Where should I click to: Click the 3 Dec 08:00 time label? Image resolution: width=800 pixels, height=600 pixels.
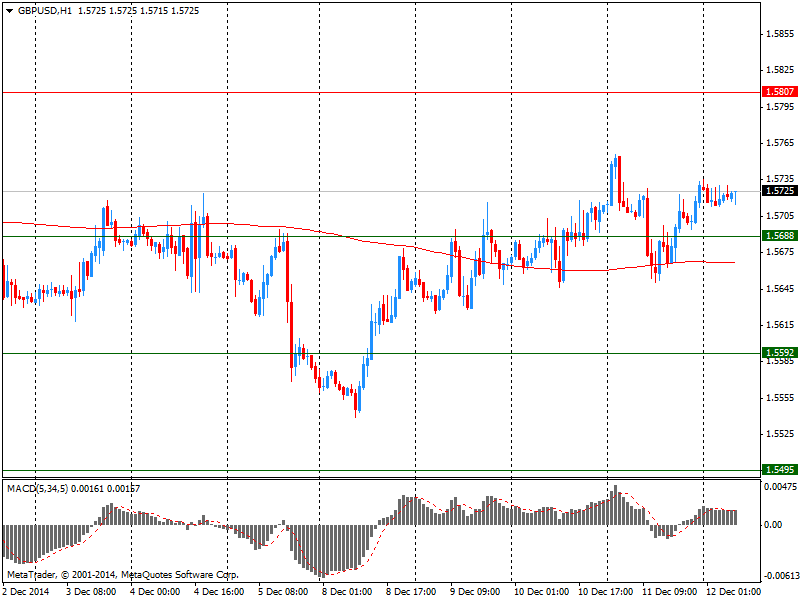tap(91, 592)
